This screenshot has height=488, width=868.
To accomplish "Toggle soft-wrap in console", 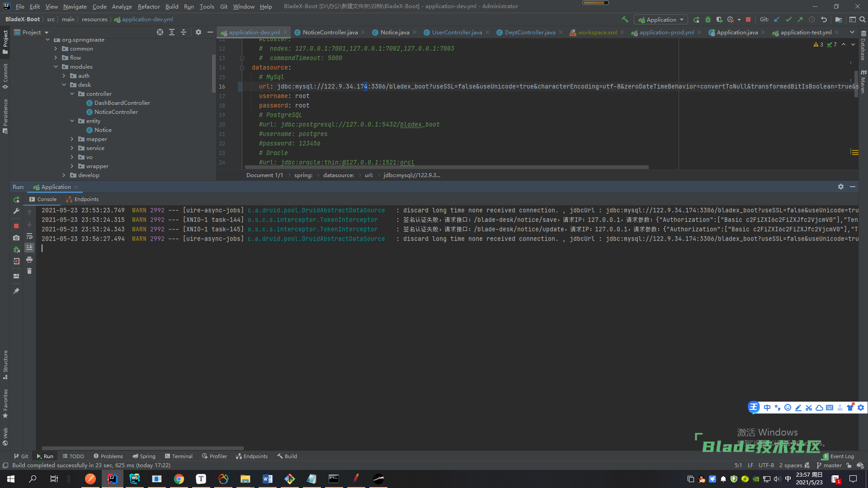I will [29, 236].
